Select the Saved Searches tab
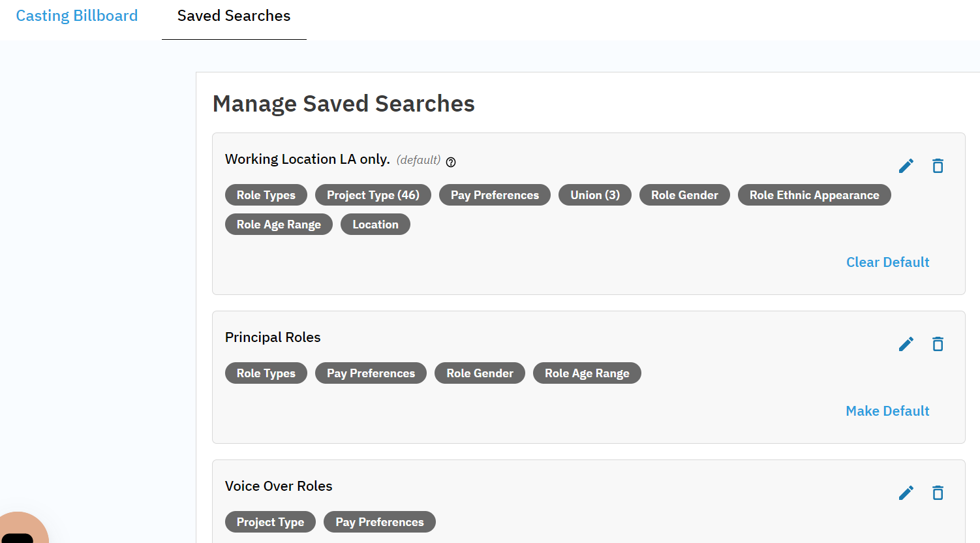 [234, 16]
